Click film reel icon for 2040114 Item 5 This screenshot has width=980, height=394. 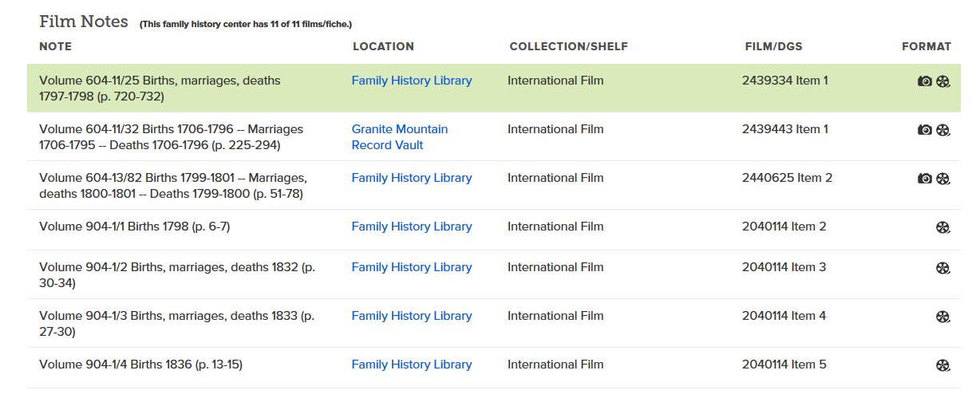[943, 365]
